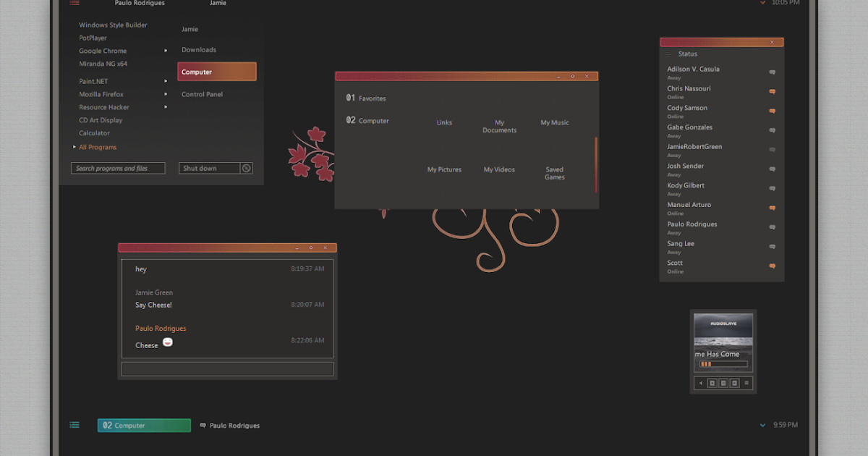Select 01 Favorites in explorer window
Screen dimensions: 868x456
tap(366, 98)
